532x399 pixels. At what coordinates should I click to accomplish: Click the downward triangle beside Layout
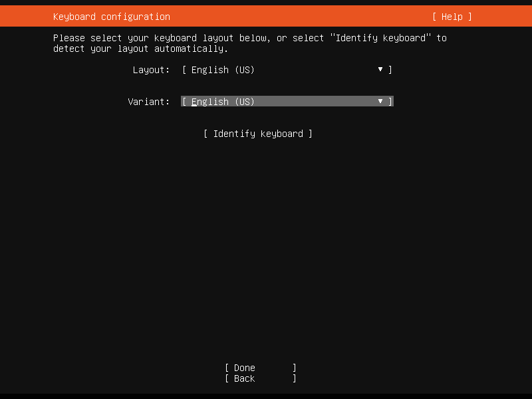[x=380, y=69]
